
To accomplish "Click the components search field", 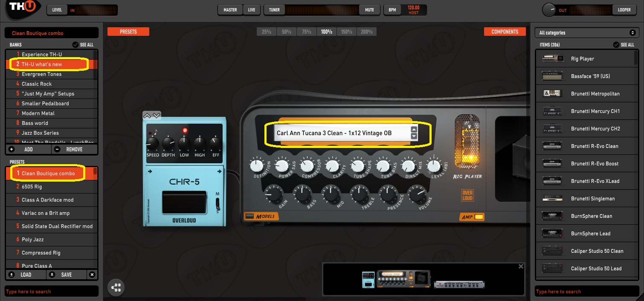I will click(x=587, y=292).
